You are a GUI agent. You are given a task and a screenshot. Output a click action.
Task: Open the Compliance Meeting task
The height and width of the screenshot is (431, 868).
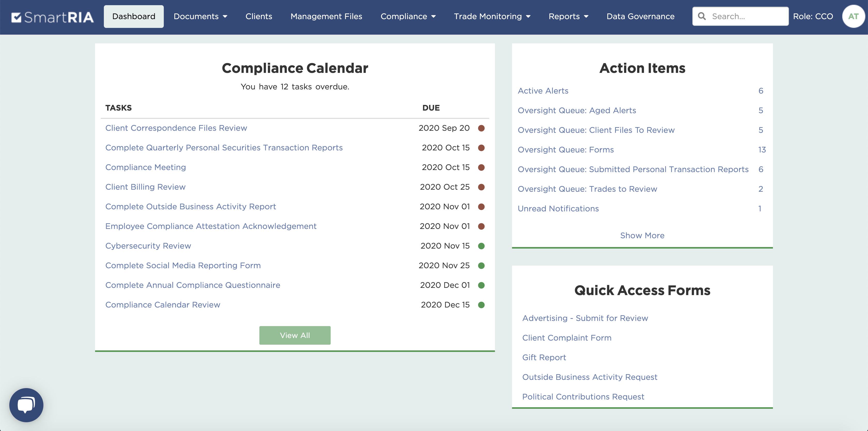145,167
